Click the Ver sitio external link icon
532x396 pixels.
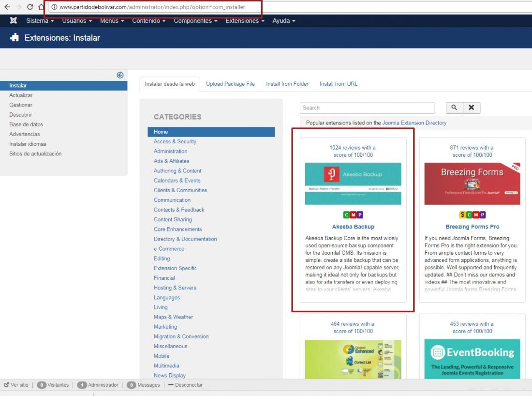click(x=6, y=384)
